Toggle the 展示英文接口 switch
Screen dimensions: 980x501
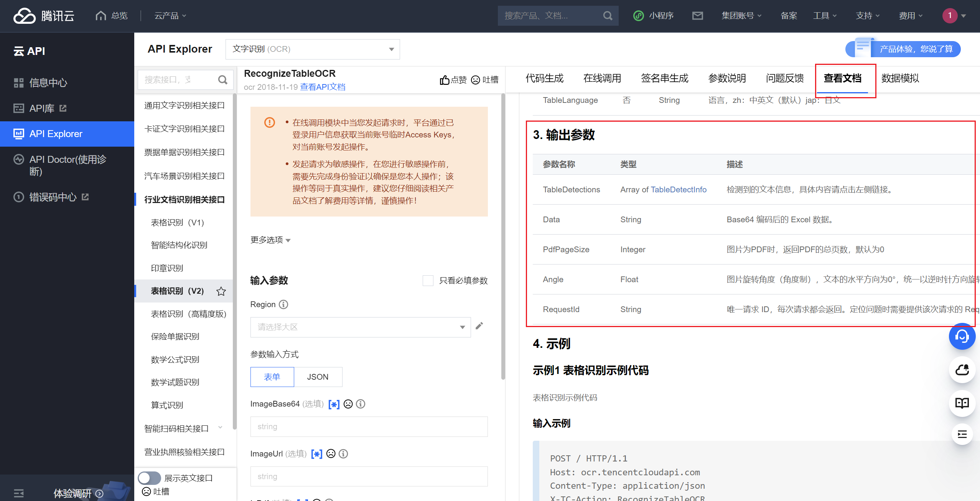point(149,478)
